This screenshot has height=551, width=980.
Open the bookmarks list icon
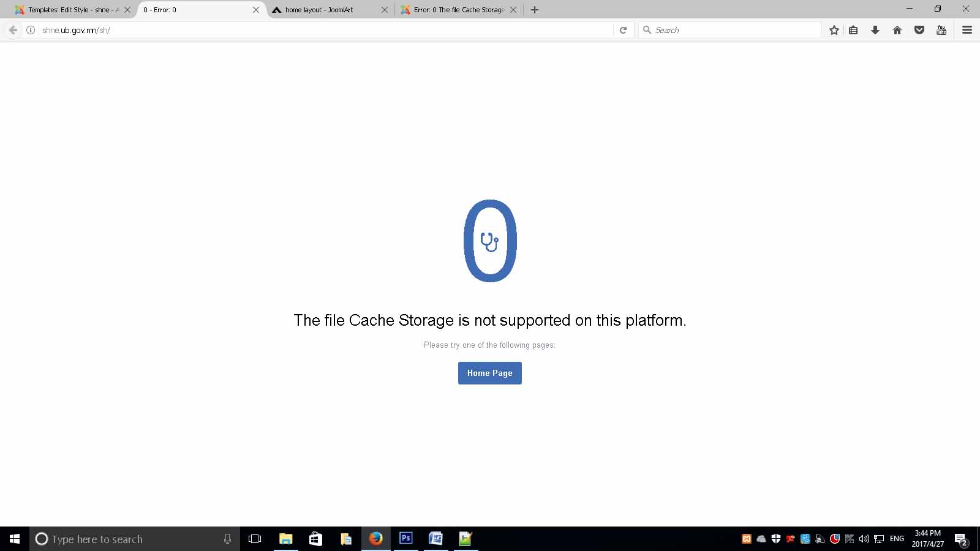click(x=853, y=30)
